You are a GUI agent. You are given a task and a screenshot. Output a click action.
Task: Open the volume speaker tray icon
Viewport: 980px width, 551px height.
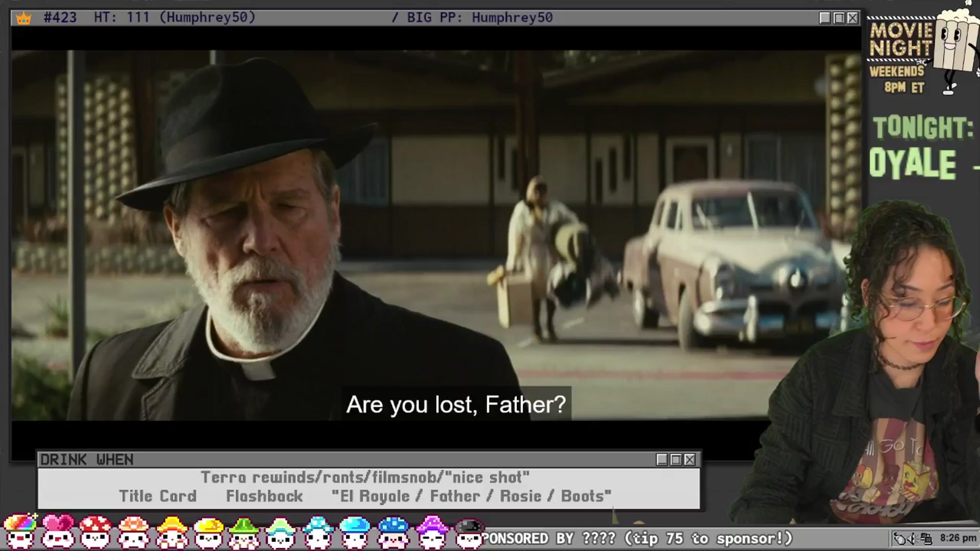[913, 538]
